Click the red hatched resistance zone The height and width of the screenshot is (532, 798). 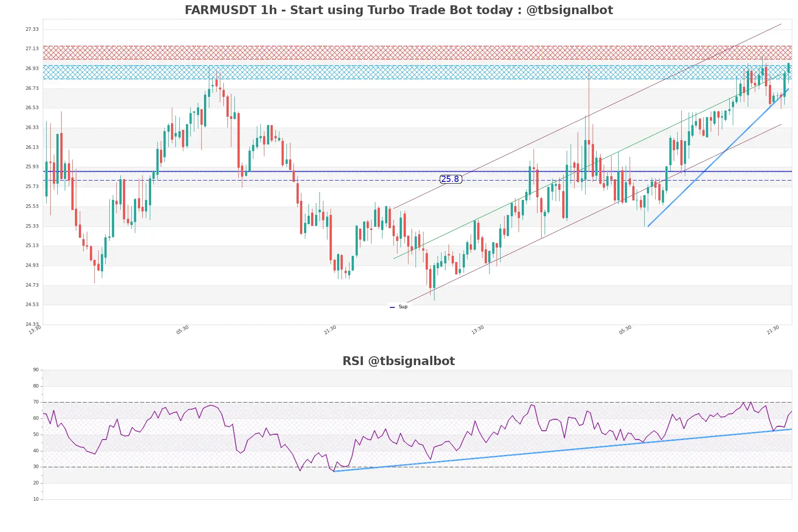(417, 52)
